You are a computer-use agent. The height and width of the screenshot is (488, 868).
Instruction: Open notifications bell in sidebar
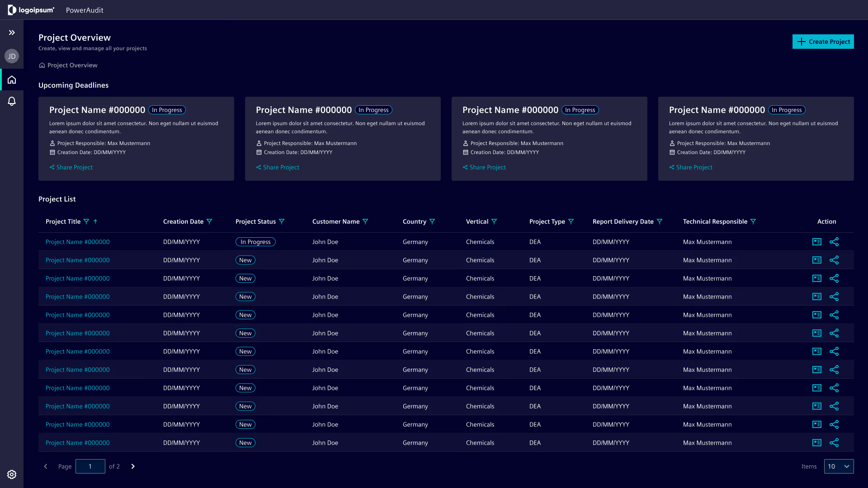tap(12, 101)
